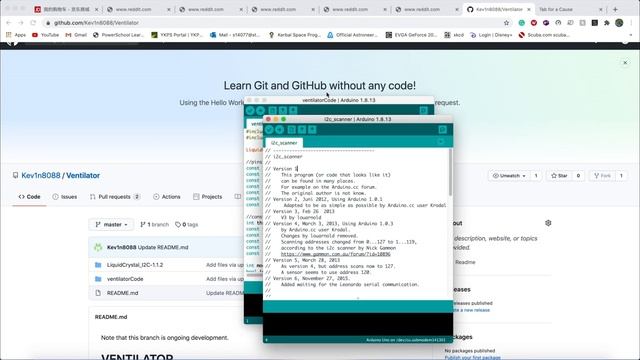Open the Gmail bookmark
Viewport: 640px width, 360px height.
coord(76,35)
